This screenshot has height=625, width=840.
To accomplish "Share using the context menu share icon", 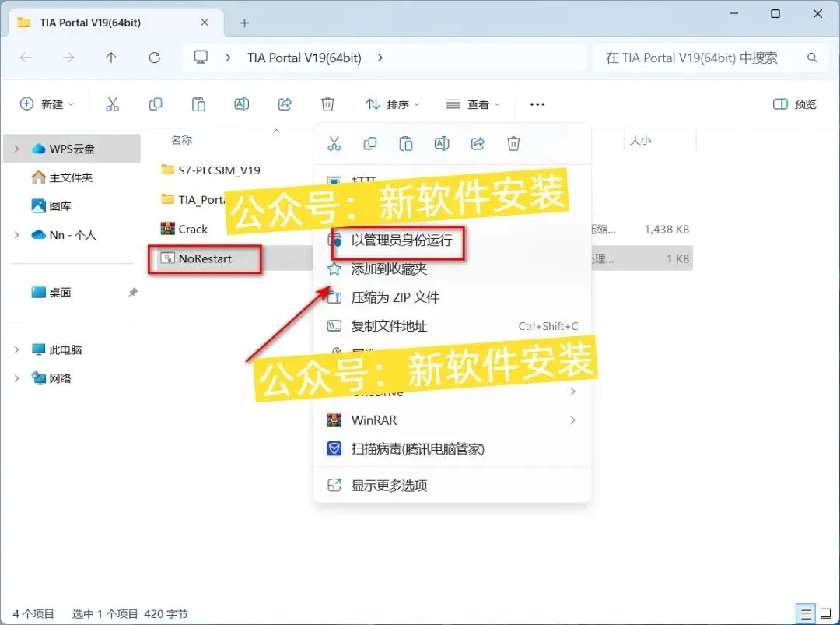I will point(478,144).
